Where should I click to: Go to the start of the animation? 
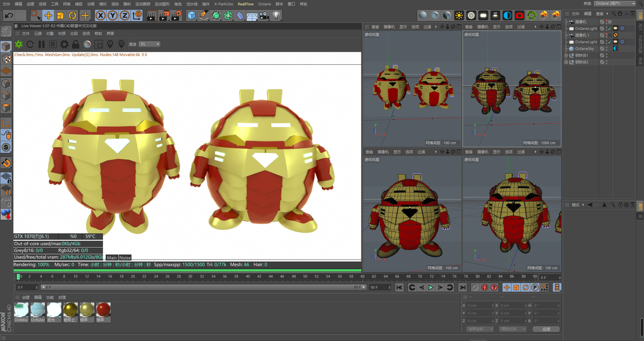pyautogui.click(x=400, y=288)
